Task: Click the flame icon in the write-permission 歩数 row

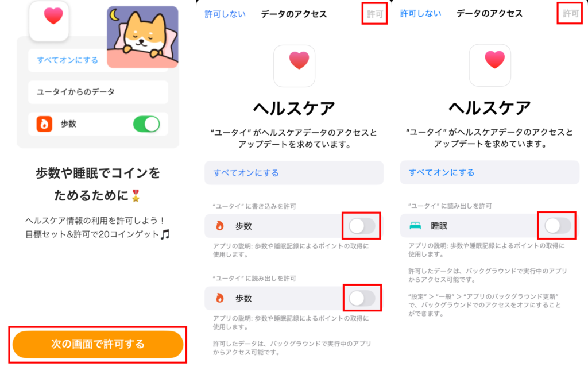Action: click(x=220, y=226)
